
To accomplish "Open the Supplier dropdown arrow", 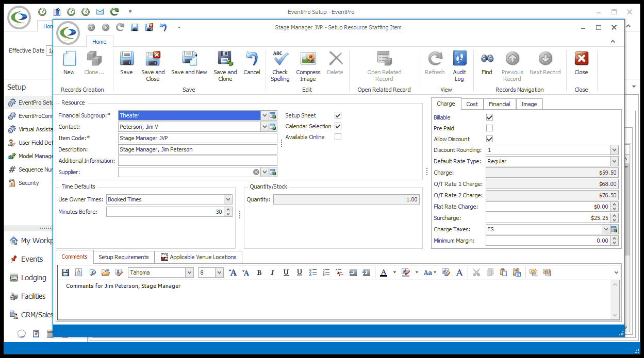I will point(265,172).
